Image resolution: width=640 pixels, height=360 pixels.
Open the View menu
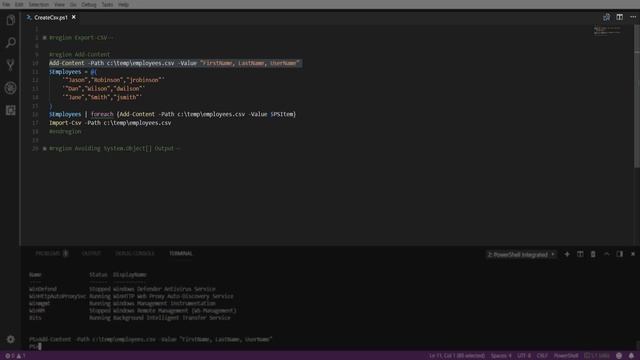pos(60,4)
